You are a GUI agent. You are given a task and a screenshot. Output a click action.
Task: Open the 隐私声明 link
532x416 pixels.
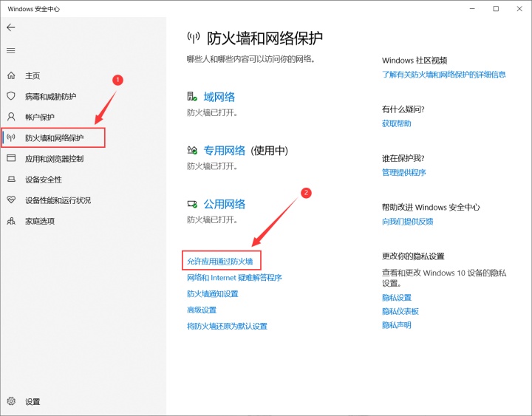(x=397, y=325)
